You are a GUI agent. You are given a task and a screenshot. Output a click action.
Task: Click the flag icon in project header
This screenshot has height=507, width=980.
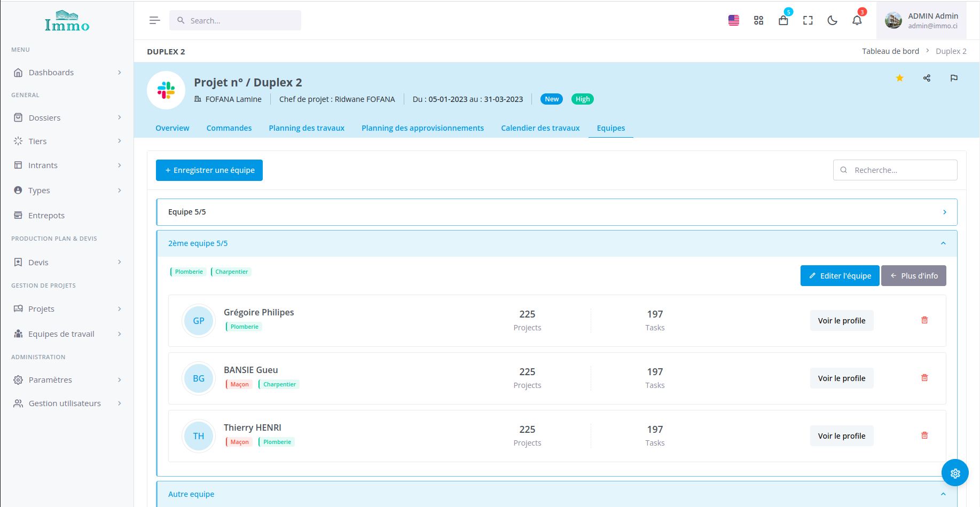tap(954, 78)
